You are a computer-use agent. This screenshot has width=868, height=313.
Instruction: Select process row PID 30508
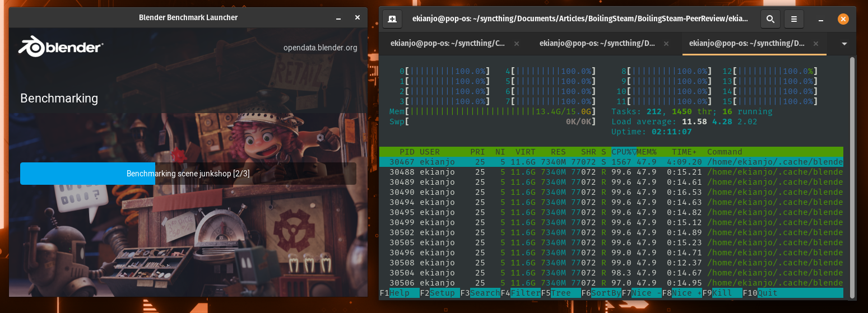(611, 263)
